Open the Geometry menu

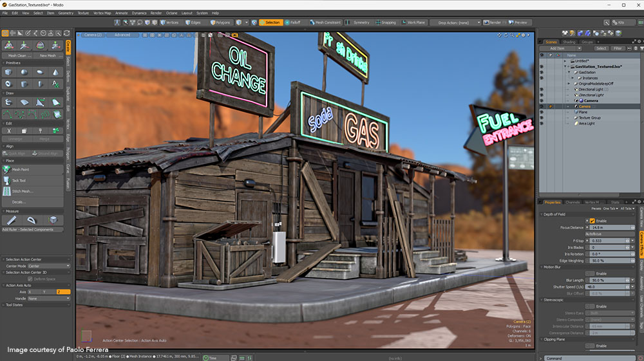click(x=66, y=13)
